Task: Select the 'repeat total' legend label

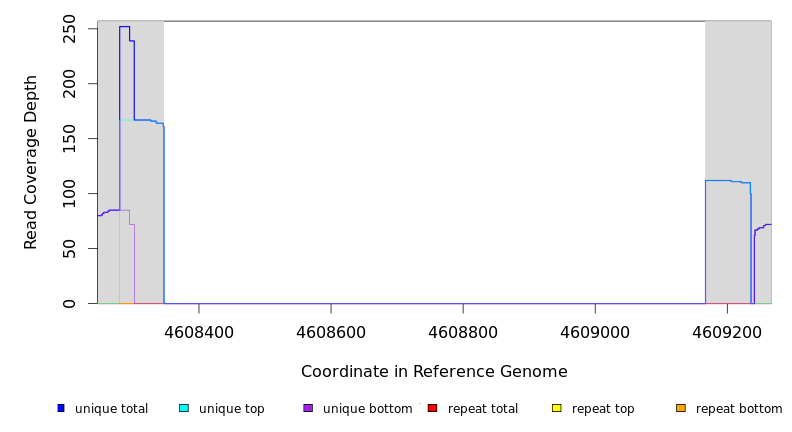Action: coord(483,409)
